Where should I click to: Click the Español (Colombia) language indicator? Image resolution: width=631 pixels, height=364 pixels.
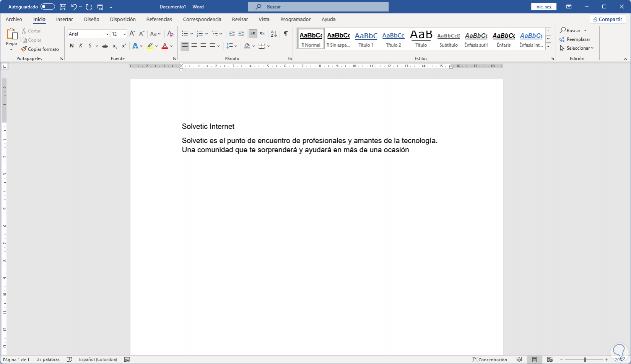click(x=98, y=359)
